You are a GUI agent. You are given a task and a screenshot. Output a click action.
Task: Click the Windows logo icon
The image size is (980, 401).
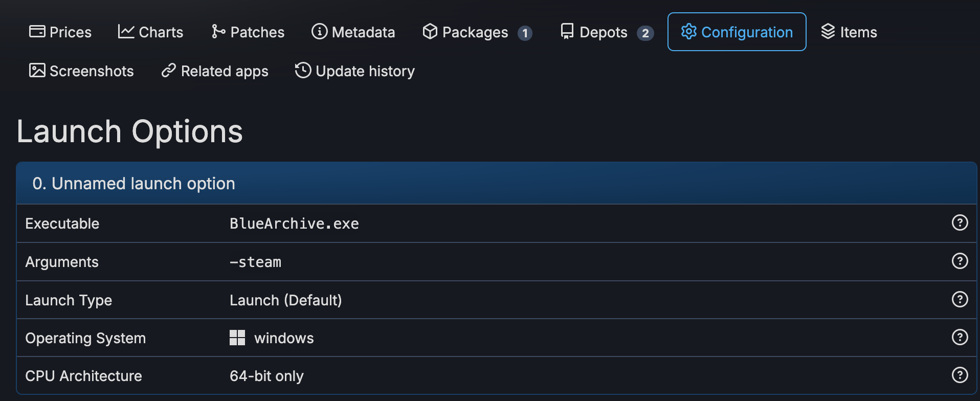(237, 338)
